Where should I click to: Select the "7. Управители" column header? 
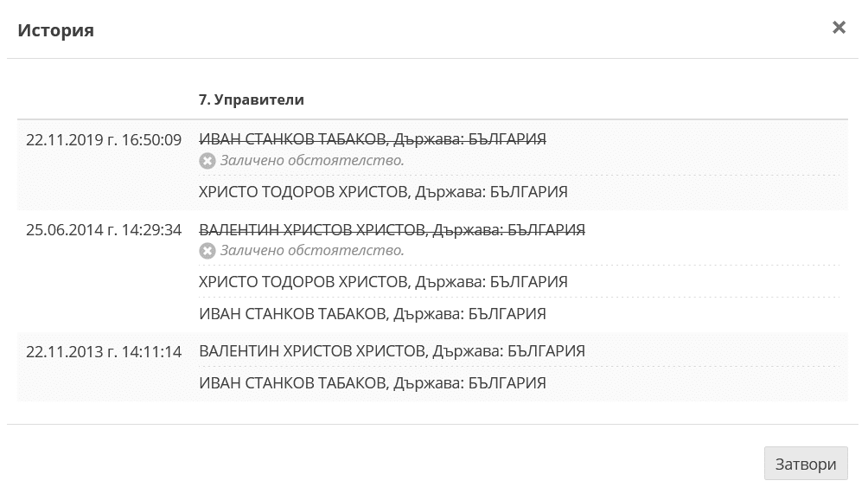click(x=252, y=99)
